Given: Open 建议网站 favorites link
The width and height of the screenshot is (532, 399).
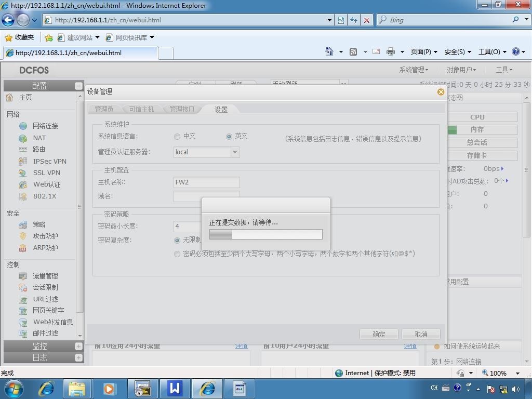Looking at the screenshot, I should tap(79, 37).
